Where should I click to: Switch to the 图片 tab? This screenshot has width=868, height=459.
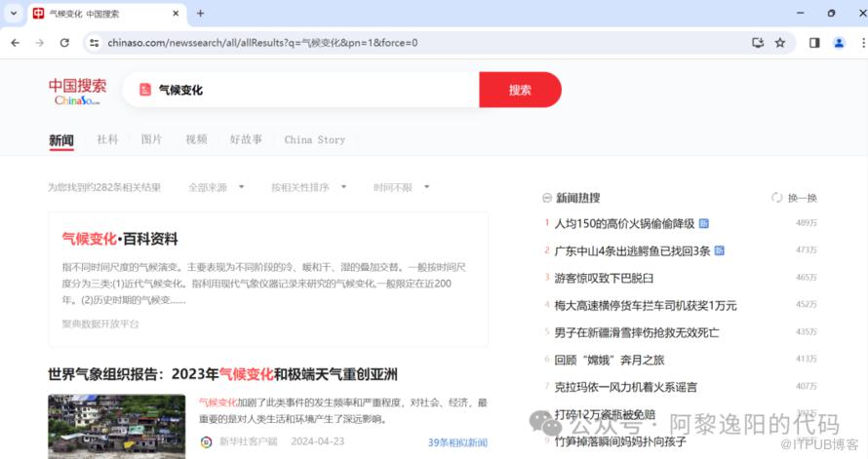151,139
